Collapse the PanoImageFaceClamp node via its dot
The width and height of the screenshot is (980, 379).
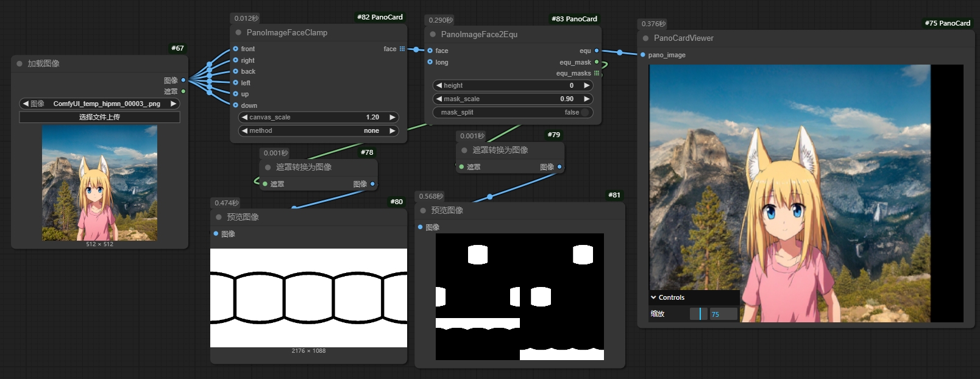(x=238, y=32)
